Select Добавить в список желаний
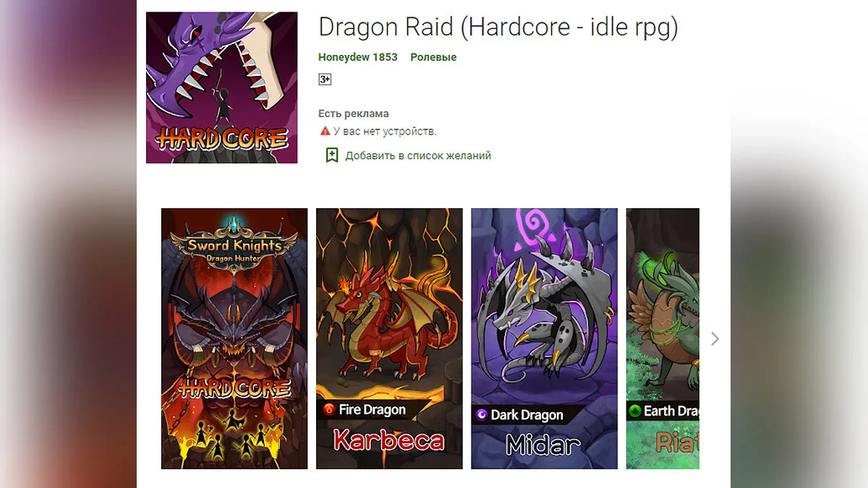The height and width of the screenshot is (488, 868). click(x=418, y=155)
